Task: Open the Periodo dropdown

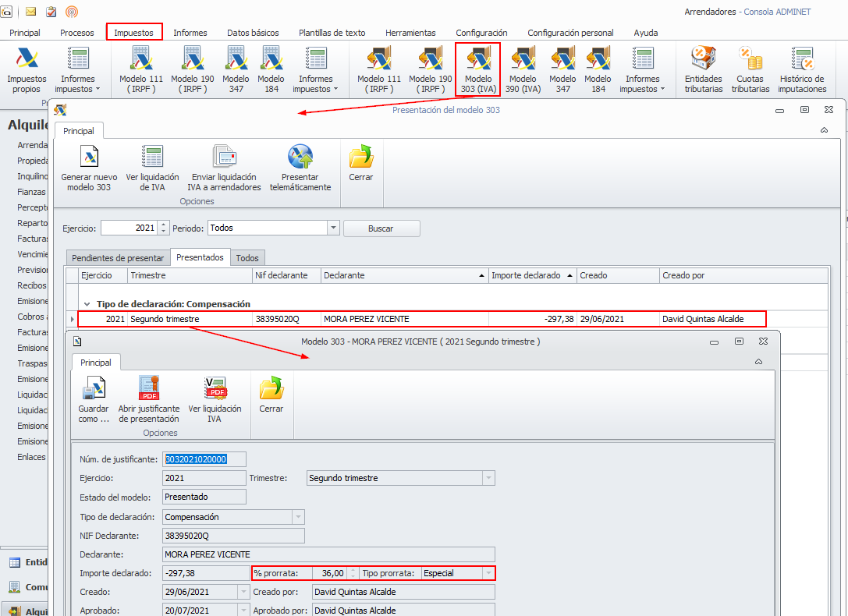Action: pos(333,228)
